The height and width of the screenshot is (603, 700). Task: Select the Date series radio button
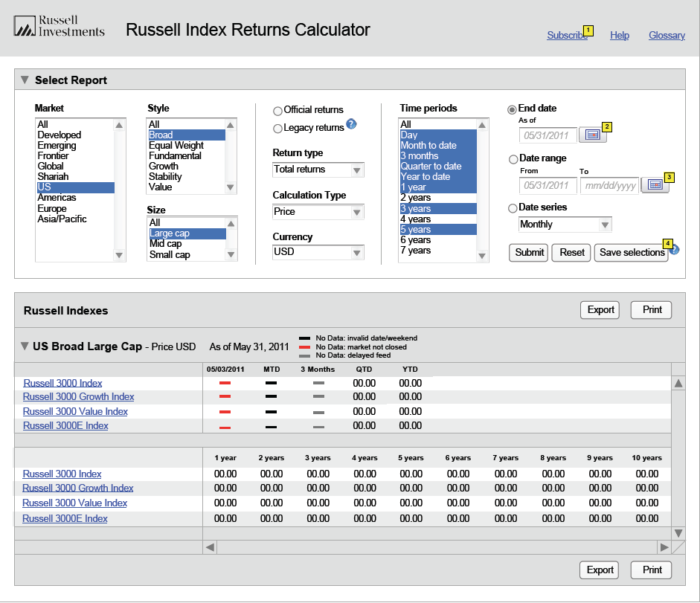[513, 208]
